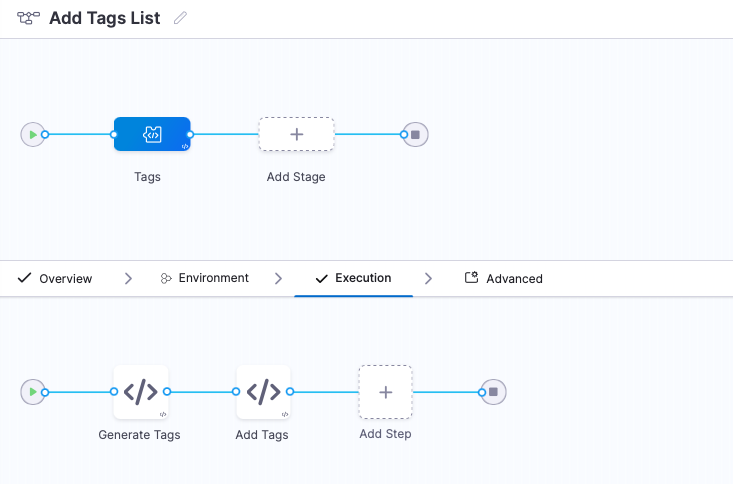733x484 pixels.
Task: Click the chevron after the Overview tab
Action: (x=128, y=279)
